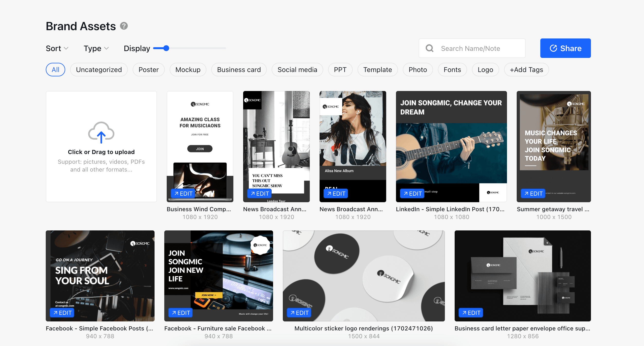Click Multicolor sticker logo renderings (1702471026) name

364,328
